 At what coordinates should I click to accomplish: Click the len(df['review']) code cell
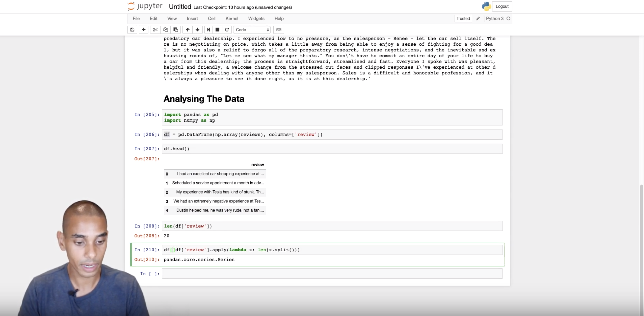(332, 226)
